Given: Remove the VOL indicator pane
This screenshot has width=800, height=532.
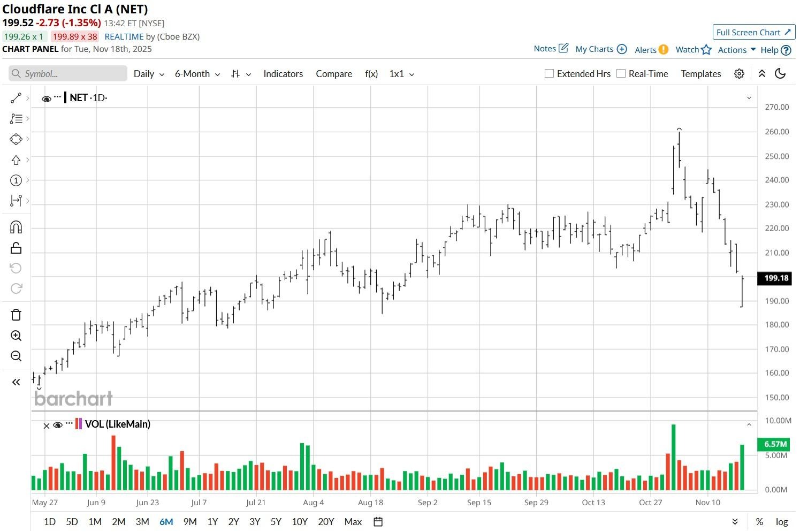Looking at the screenshot, I should (x=47, y=426).
